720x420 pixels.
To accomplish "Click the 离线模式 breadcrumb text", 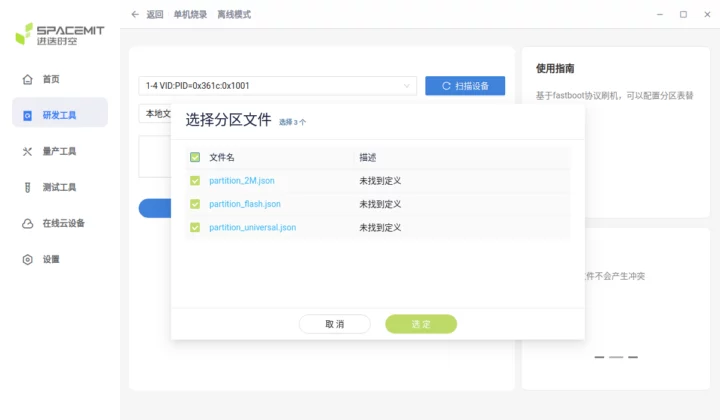I will 234,15.
